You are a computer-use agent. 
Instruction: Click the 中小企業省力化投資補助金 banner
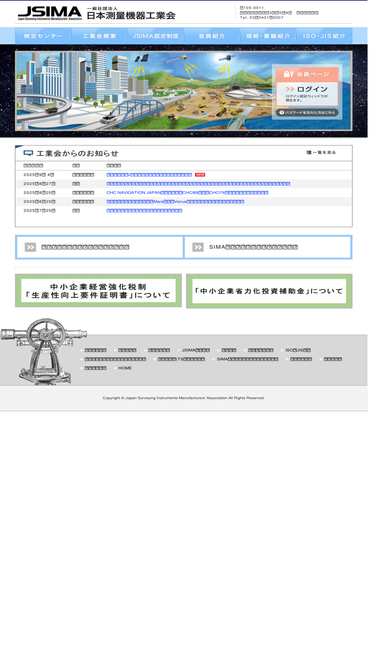269,291
